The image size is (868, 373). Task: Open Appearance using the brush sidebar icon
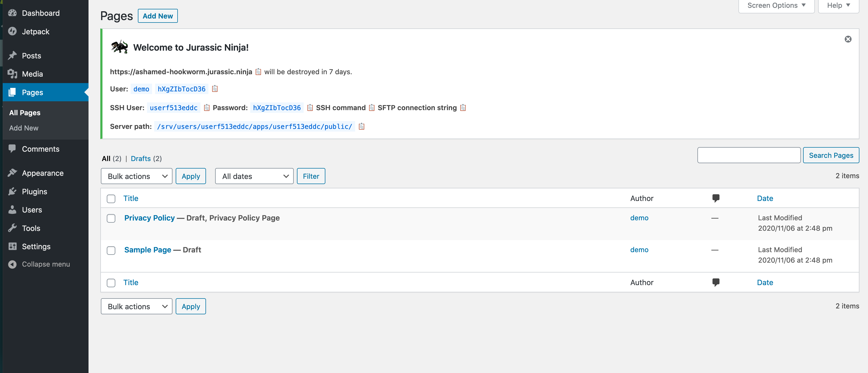pos(12,172)
